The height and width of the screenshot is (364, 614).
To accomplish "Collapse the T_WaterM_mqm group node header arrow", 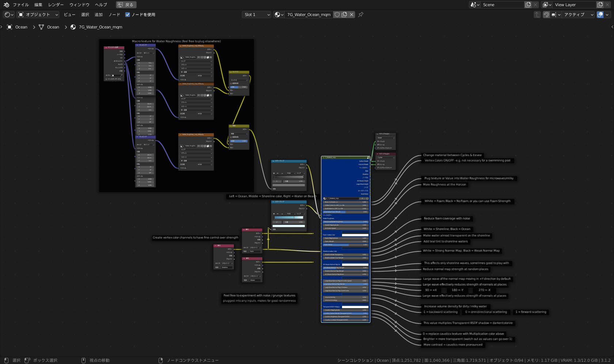I will pyautogui.click(x=323, y=158).
